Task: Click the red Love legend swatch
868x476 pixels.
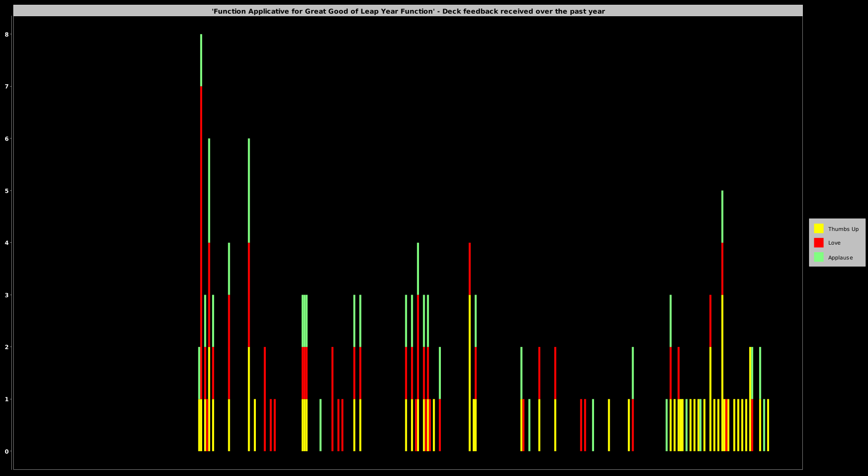Action: point(819,243)
